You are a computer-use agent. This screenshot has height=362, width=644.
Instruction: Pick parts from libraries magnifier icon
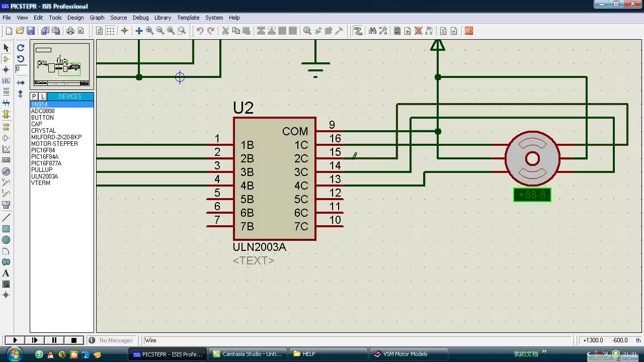tap(307, 31)
